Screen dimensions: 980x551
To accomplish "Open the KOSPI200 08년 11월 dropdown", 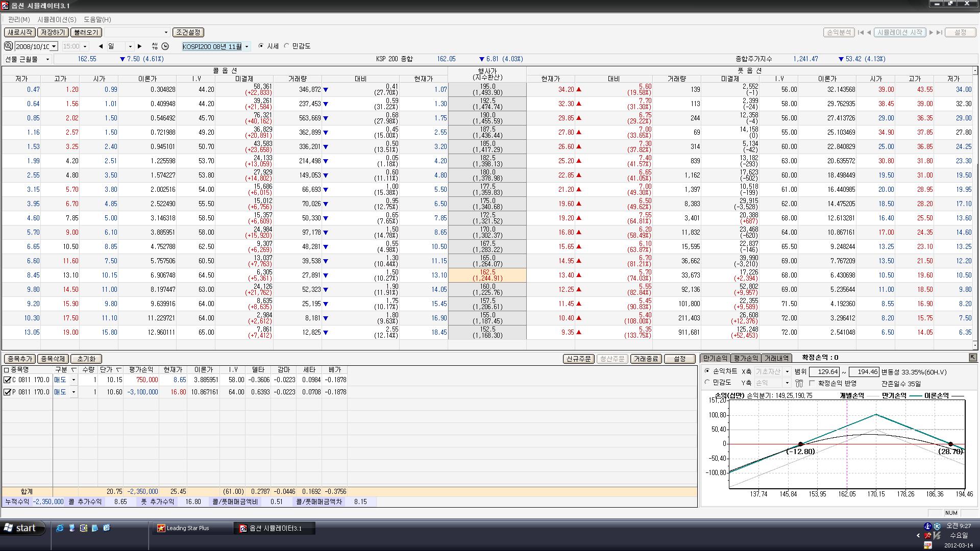I will (247, 46).
